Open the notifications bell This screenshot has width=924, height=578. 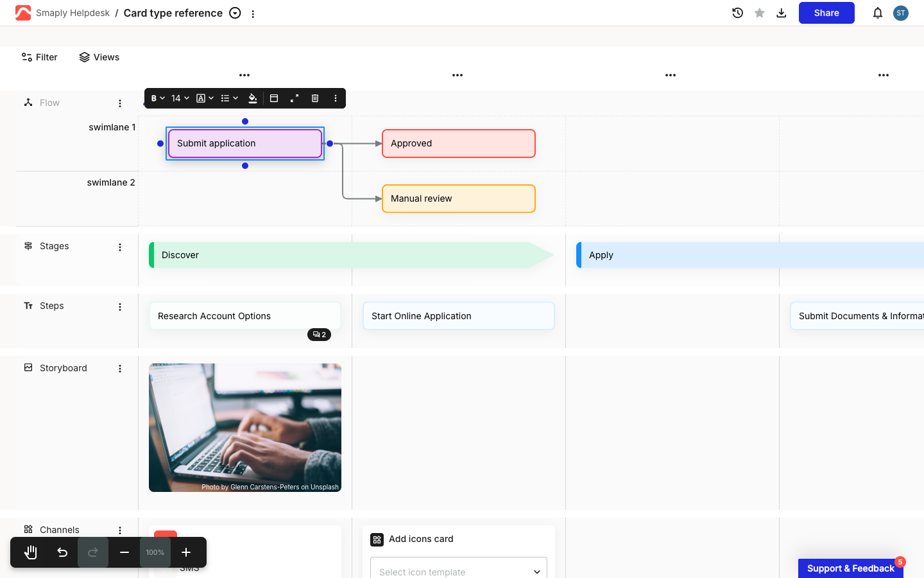[878, 13]
